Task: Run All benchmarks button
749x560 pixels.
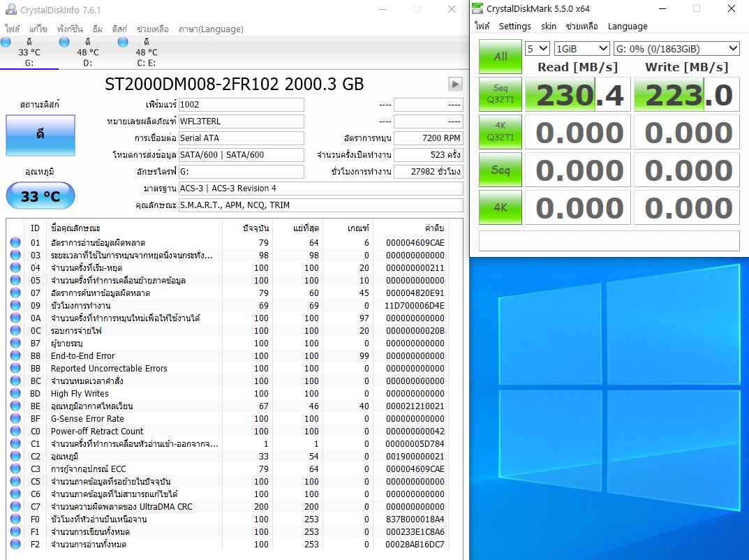Action: tap(500, 57)
